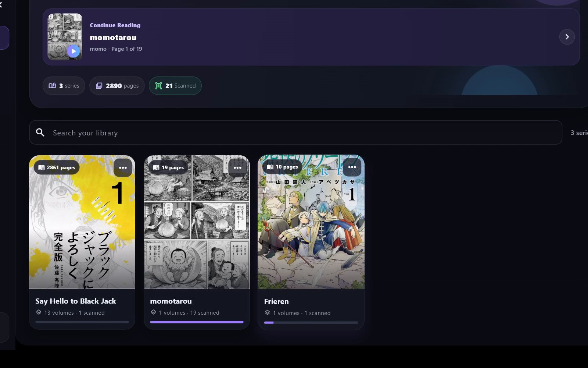This screenshot has height=368, width=588.
Task: Open the Frieren cover thumbnail
Action: coord(311,222)
